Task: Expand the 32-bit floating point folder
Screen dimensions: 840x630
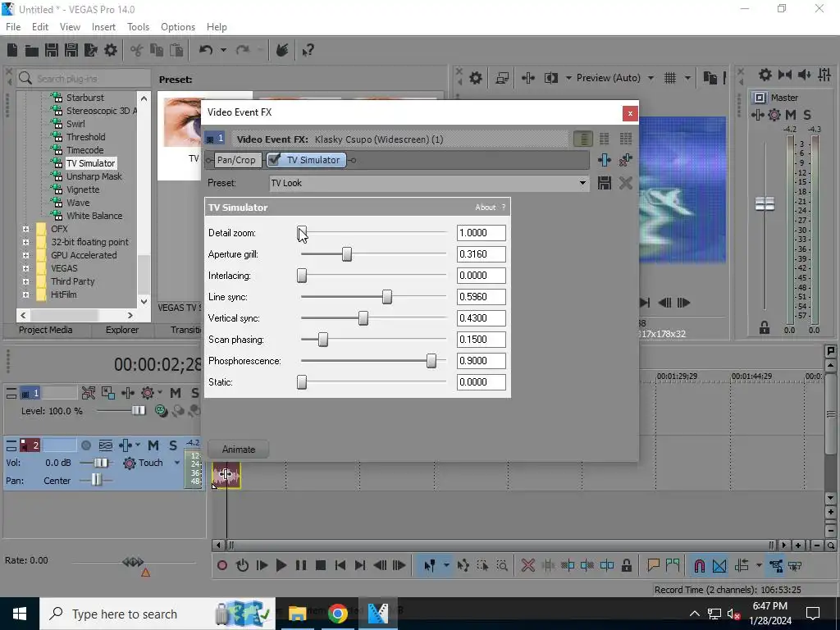Action: tap(25, 242)
